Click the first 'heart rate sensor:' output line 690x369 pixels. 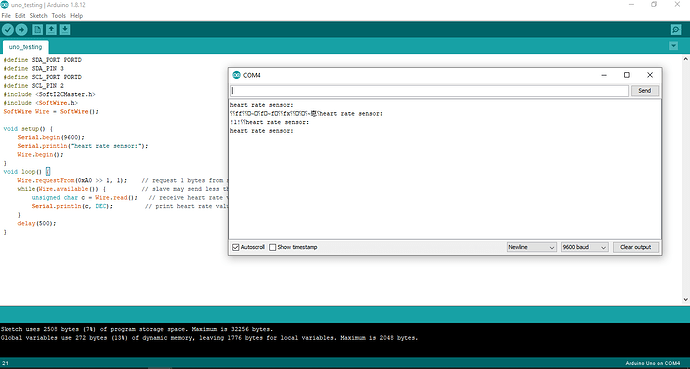point(261,105)
